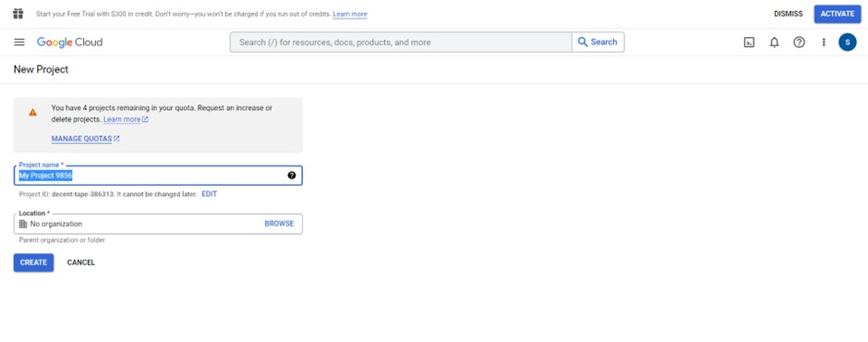Show the project name help tooltip icon

(x=292, y=176)
